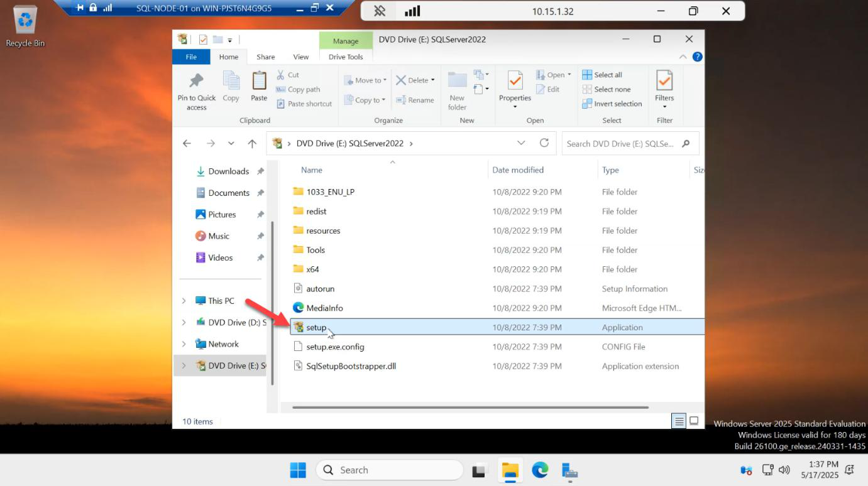Click the Back navigation arrow
Screen dimensions: 868x486
pyautogui.click(x=187, y=143)
